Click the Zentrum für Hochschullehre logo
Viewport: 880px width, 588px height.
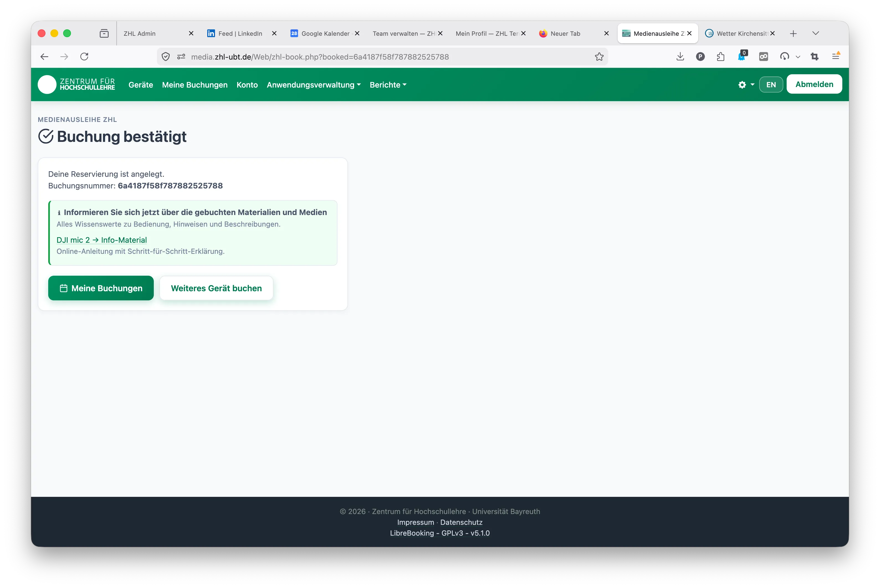[76, 84]
